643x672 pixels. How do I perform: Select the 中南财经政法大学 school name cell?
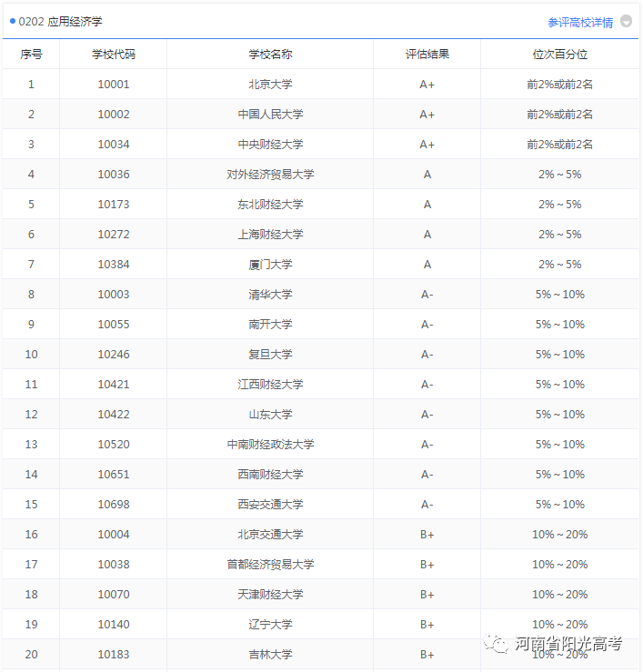click(270, 445)
